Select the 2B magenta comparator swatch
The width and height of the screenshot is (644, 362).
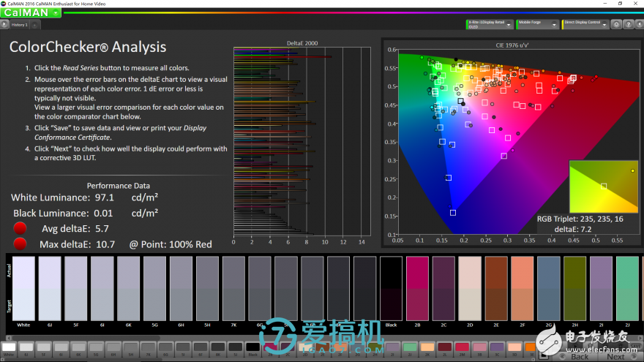click(417, 289)
